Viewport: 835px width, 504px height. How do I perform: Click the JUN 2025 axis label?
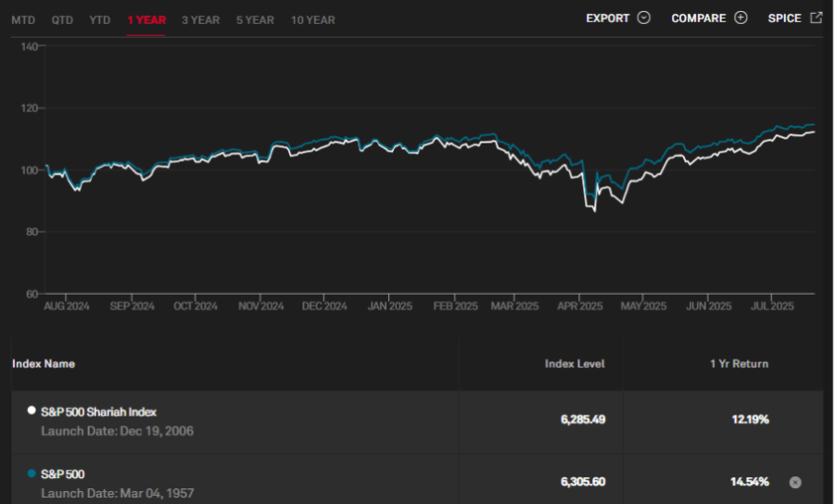(x=709, y=306)
